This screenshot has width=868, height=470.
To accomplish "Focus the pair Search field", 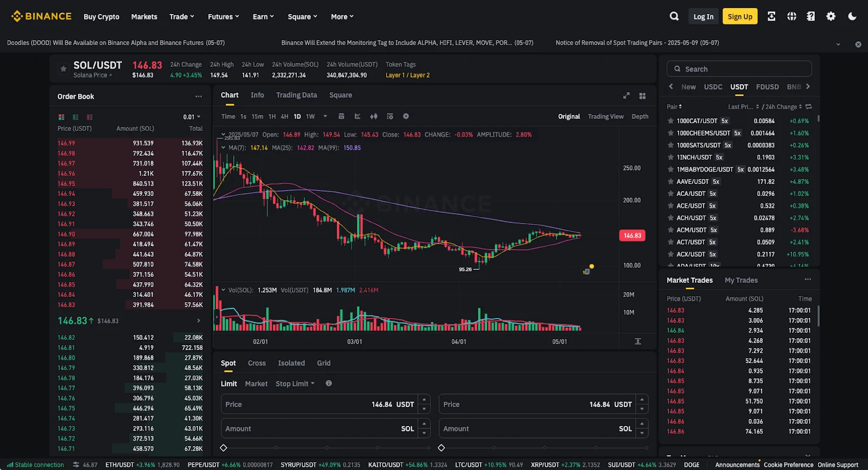I will 739,69.
